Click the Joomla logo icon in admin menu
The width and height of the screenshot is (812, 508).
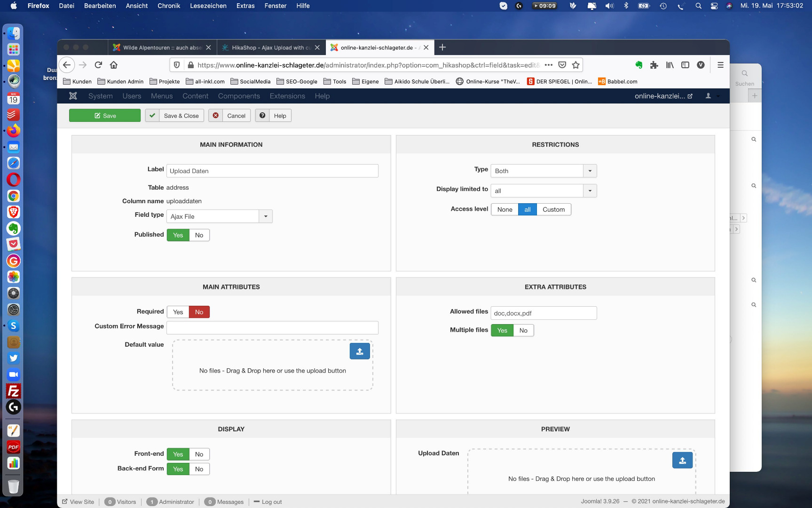[73, 96]
